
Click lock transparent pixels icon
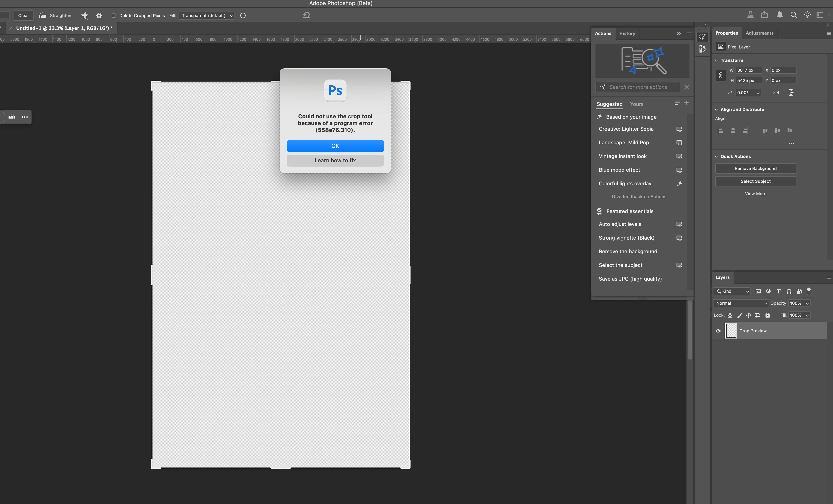coord(730,315)
